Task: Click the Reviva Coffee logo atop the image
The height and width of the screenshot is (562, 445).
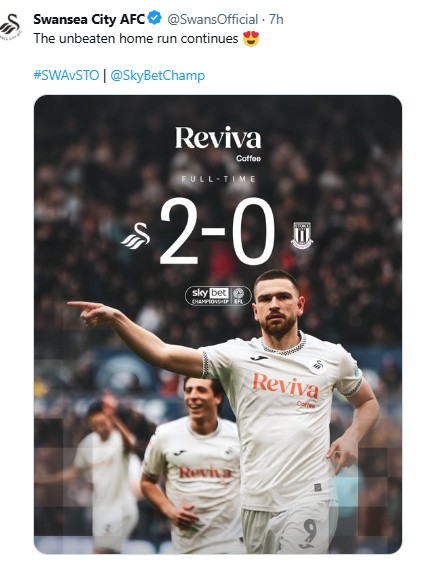Action: [x=218, y=143]
